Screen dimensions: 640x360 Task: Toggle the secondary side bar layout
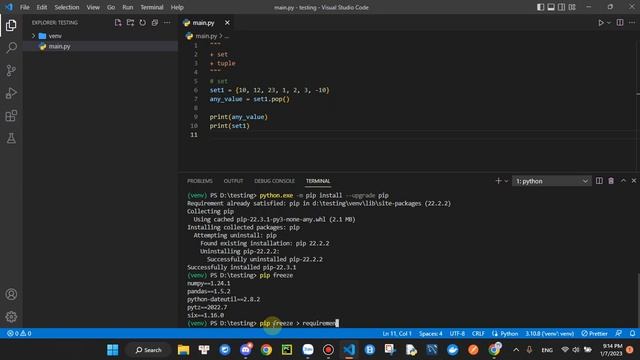pos(562,7)
